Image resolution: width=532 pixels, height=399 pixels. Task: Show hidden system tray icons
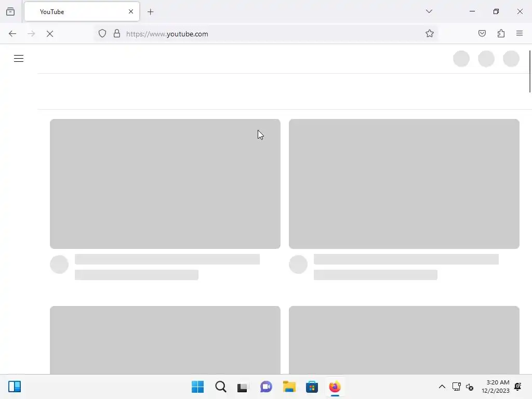pos(442,387)
